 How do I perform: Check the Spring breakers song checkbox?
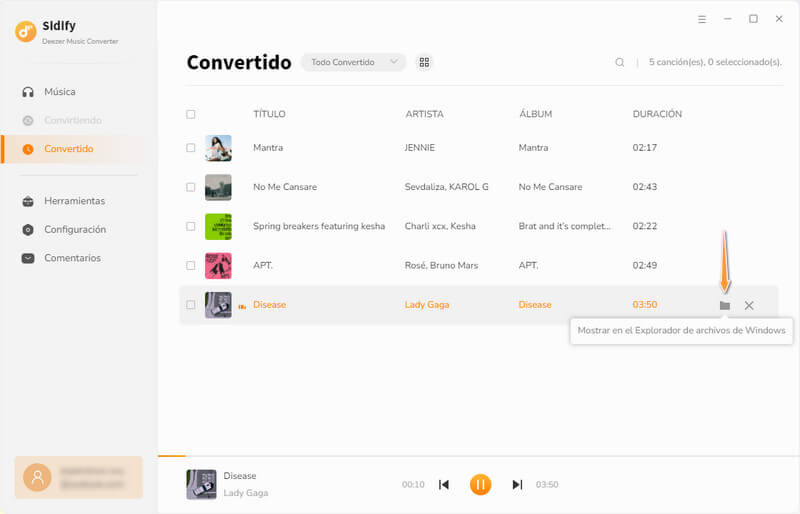191,227
